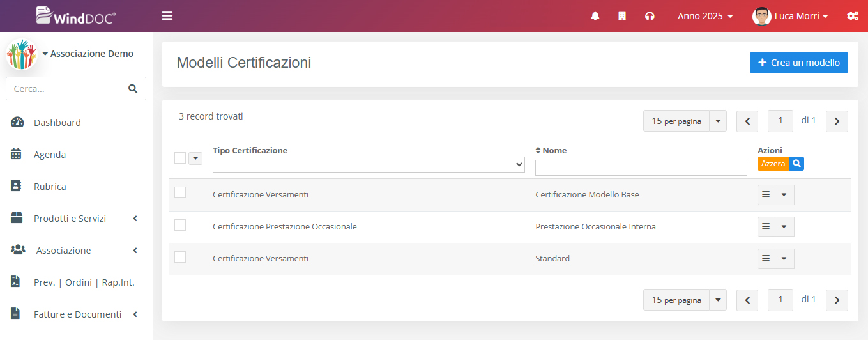
Task: Click the blue search filter icon
Action: [x=796, y=164]
